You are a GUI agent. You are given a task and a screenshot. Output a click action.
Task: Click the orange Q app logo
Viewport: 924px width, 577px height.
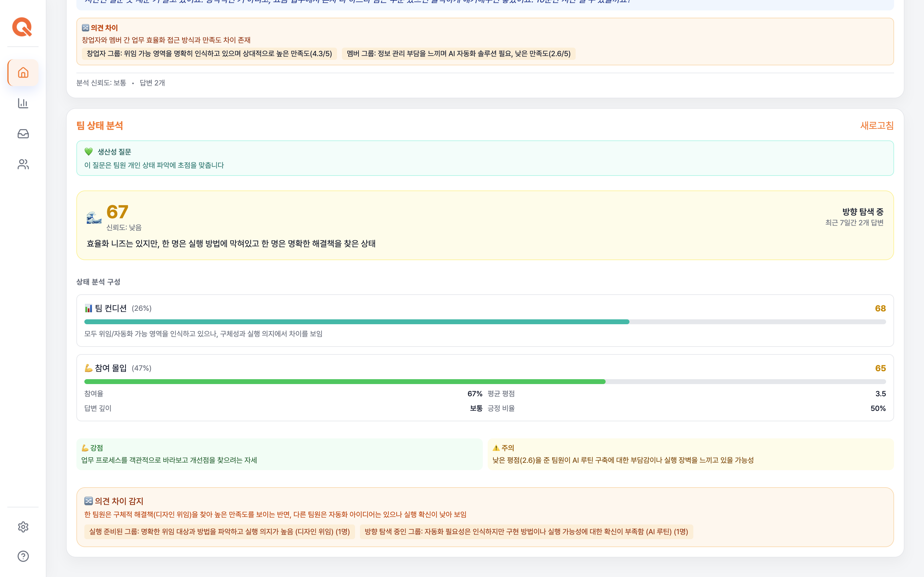(x=22, y=27)
